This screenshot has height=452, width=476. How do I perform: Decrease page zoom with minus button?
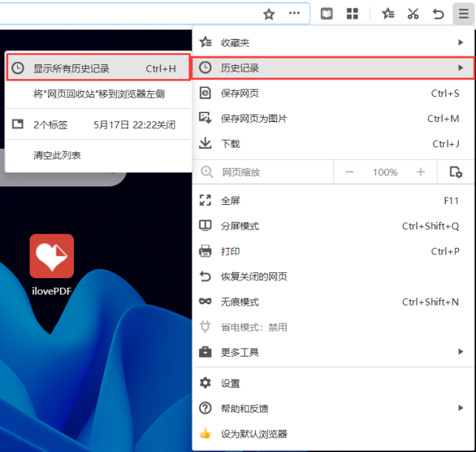[x=350, y=172]
